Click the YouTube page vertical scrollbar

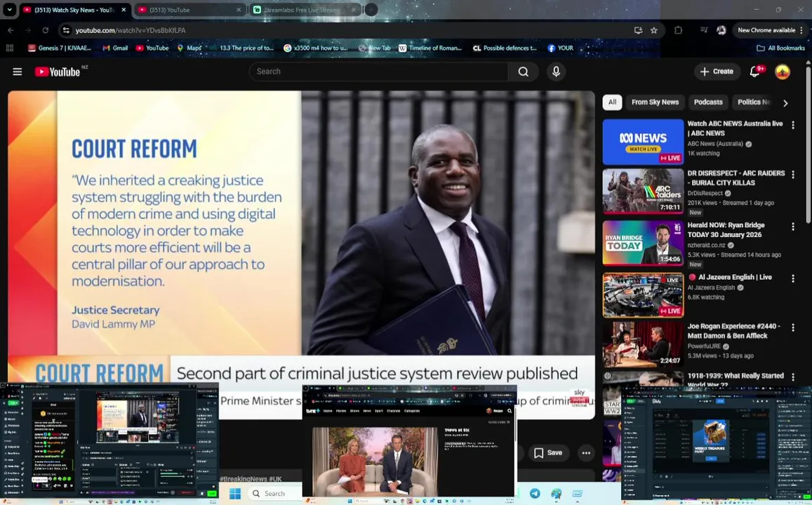click(808, 145)
